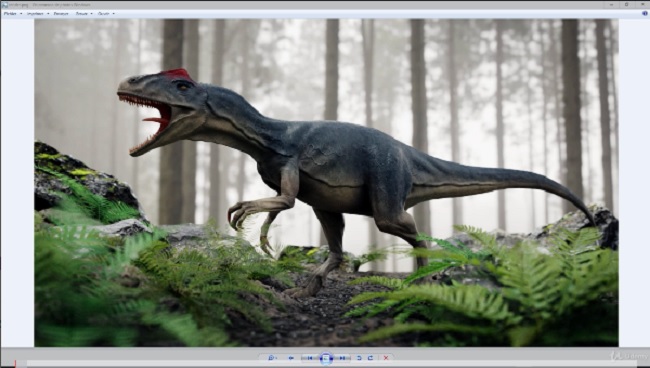Click the progress bar along the bottom edge
The width and height of the screenshot is (650, 368).
click(x=332, y=364)
